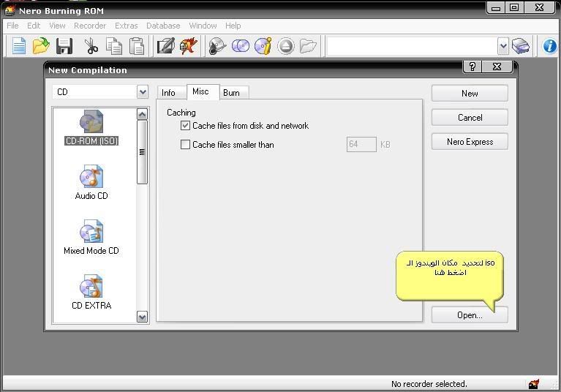Click the blue info icon
This screenshot has height=392, width=561.
(x=549, y=46)
